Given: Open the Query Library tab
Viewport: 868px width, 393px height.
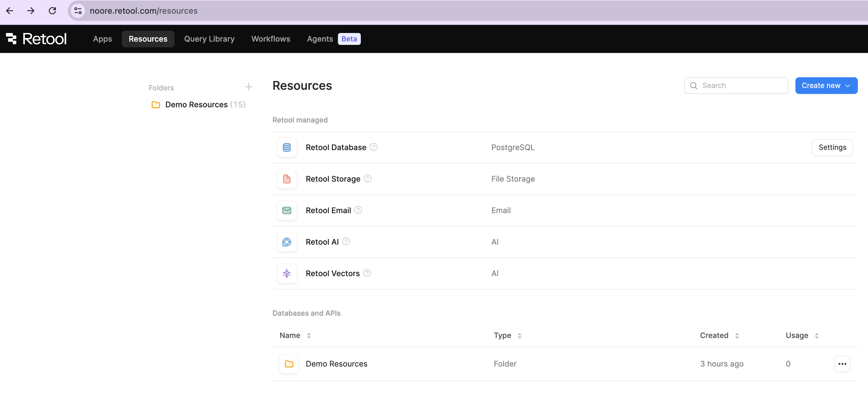Looking at the screenshot, I should (x=209, y=39).
